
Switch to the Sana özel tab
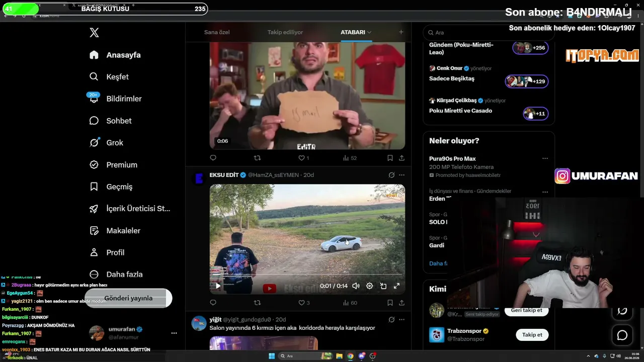[x=217, y=32]
